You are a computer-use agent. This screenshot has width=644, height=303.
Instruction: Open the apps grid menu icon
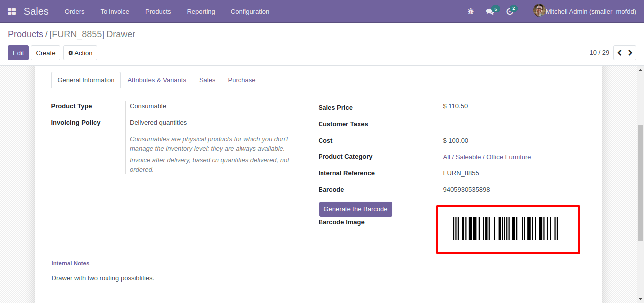click(12, 11)
